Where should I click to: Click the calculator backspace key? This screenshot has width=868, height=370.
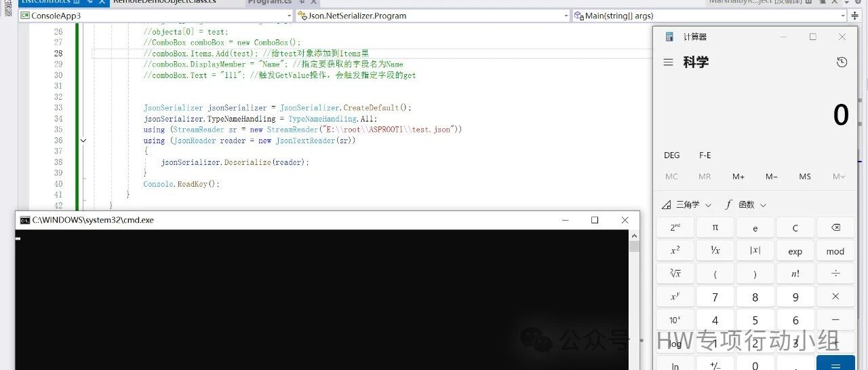pos(835,228)
